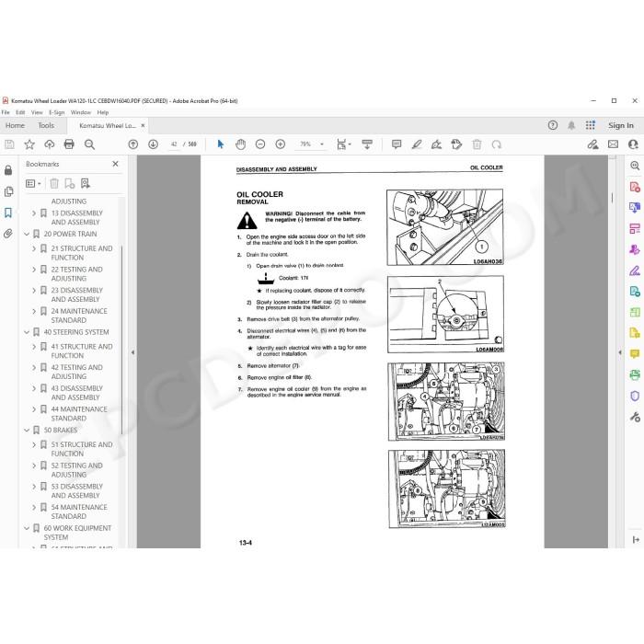Click the scrolling mode icon

(367, 144)
